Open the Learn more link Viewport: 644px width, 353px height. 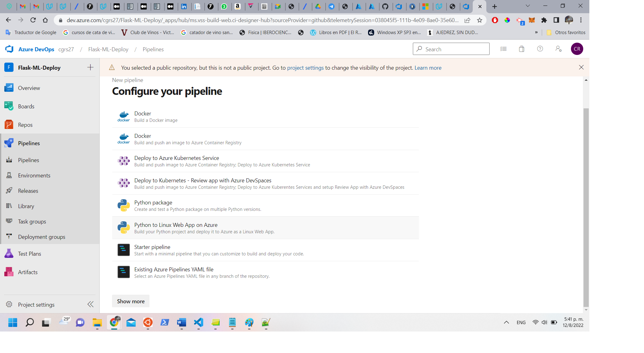point(428,68)
